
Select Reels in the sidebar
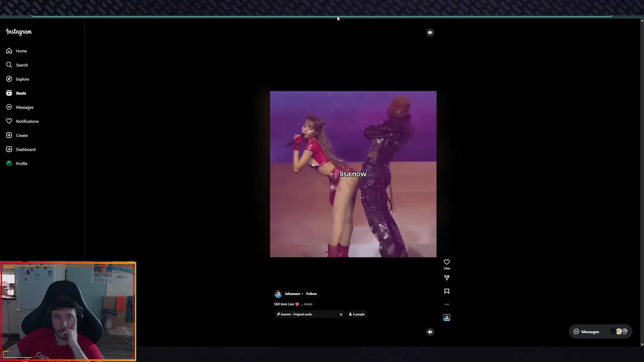(x=16, y=93)
